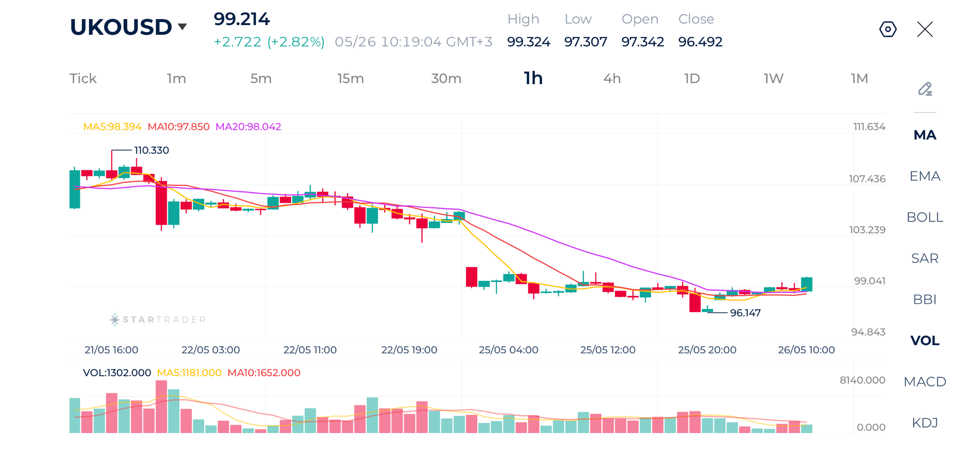
Task: Click the volume MA5:1181.000 label
Action: (189, 372)
